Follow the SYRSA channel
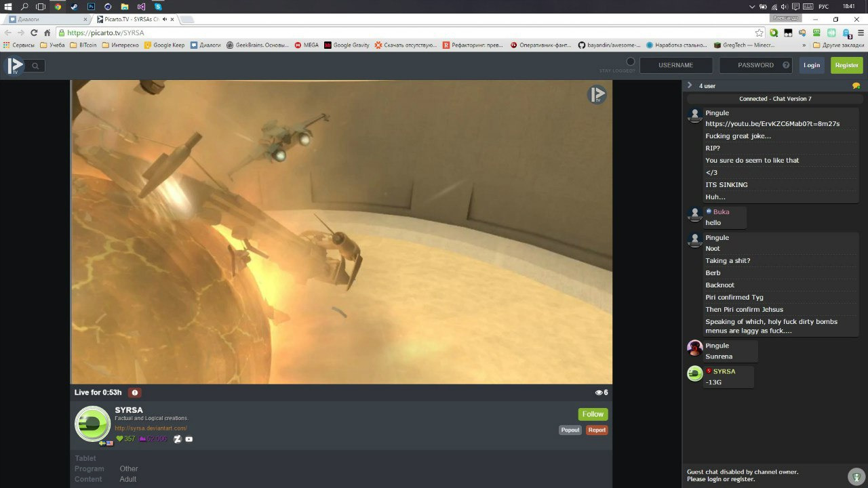Viewport: 868px width, 488px height. (x=593, y=414)
